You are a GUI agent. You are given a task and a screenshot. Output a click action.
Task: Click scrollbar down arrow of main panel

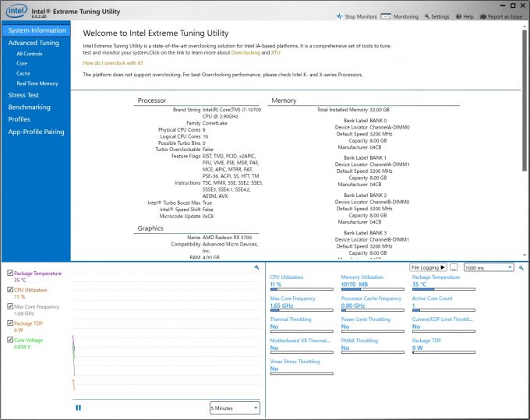coord(525,255)
